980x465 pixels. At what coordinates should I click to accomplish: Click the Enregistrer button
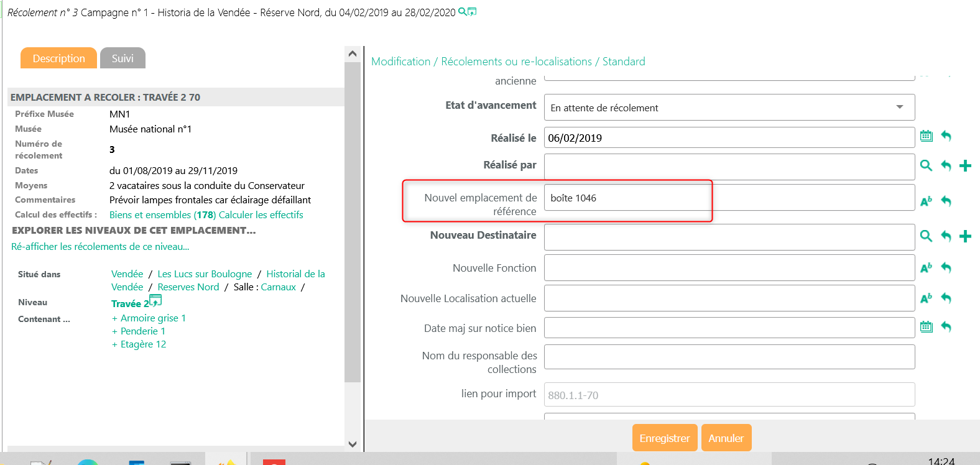point(664,438)
